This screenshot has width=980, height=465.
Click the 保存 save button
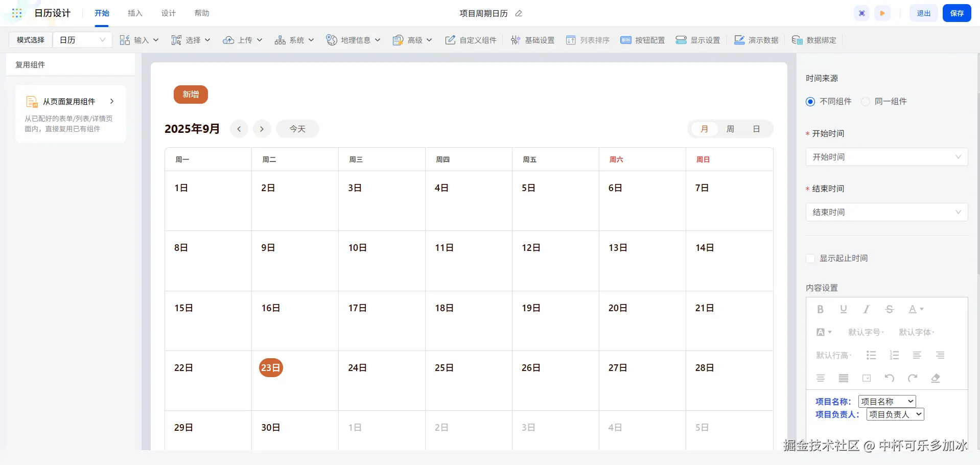click(956, 13)
